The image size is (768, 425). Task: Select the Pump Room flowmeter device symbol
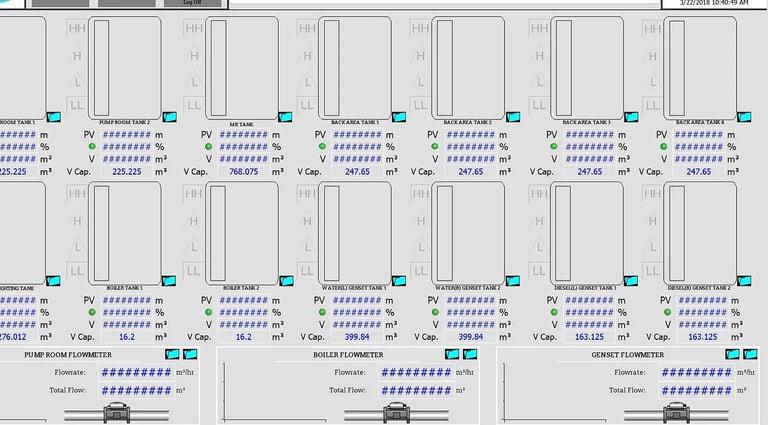[x=117, y=413]
